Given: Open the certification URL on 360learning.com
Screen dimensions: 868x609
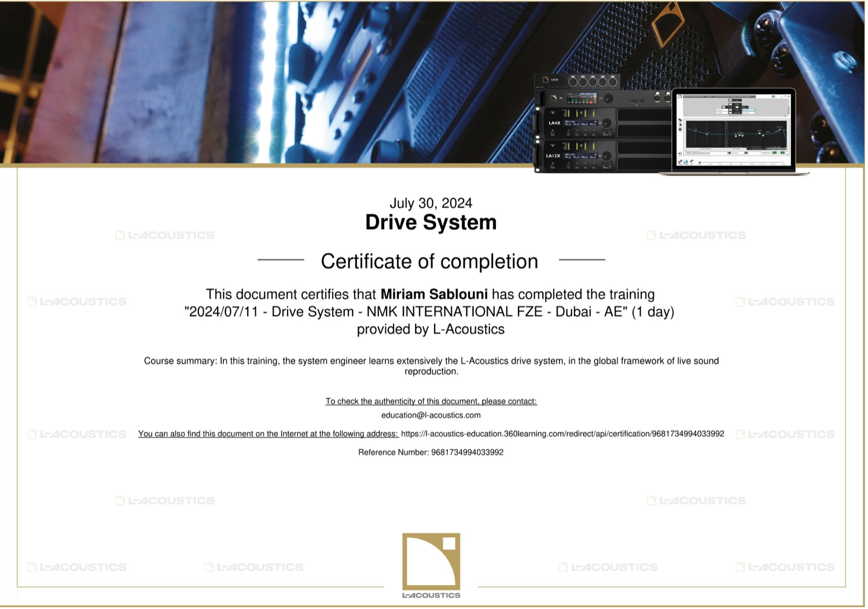Looking at the screenshot, I should click(562, 434).
